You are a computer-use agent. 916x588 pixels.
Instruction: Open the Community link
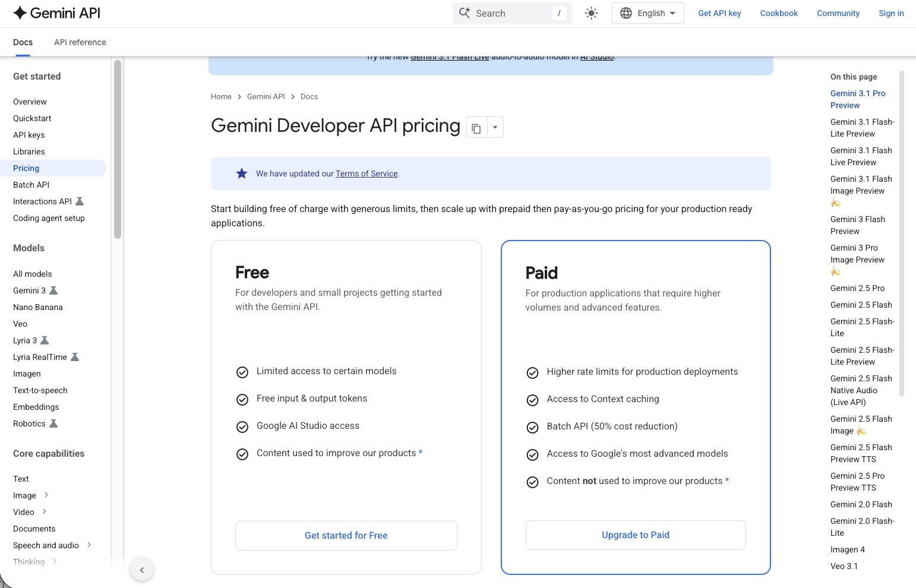click(x=838, y=13)
